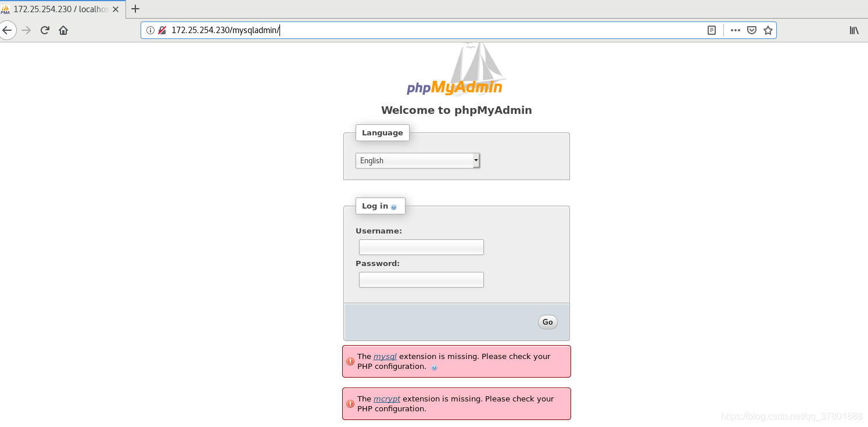Image resolution: width=868 pixels, height=427 pixels.
Task: Select the 172.25.254.230 / localhost tab
Action: point(63,9)
